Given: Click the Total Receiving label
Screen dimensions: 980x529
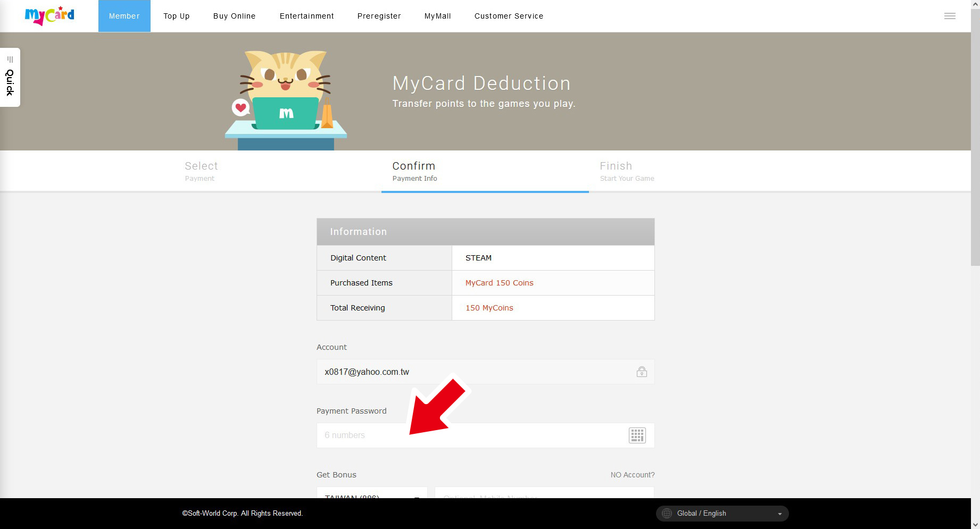Looking at the screenshot, I should coord(358,308).
